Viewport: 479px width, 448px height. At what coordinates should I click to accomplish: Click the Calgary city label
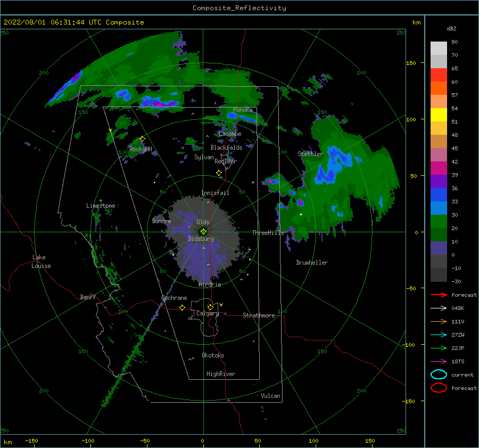pyautogui.click(x=208, y=313)
